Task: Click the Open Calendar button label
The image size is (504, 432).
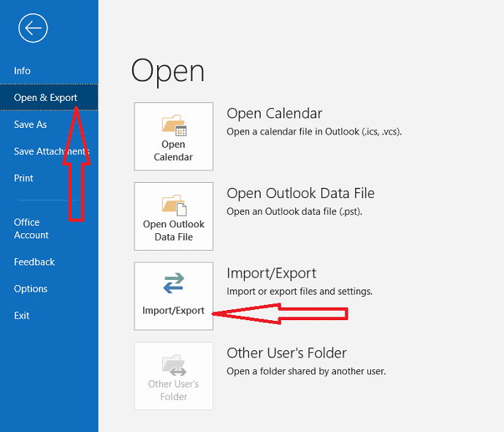Action: (173, 151)
